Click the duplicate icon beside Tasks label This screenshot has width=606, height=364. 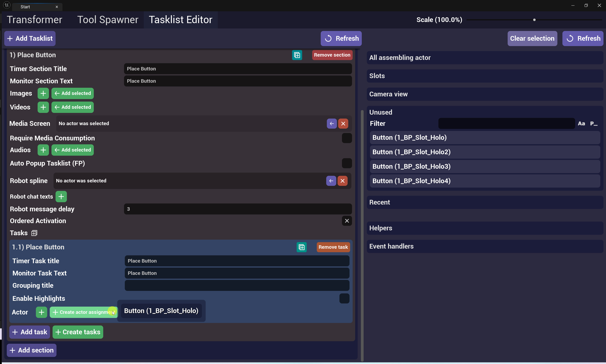[34, 233]
